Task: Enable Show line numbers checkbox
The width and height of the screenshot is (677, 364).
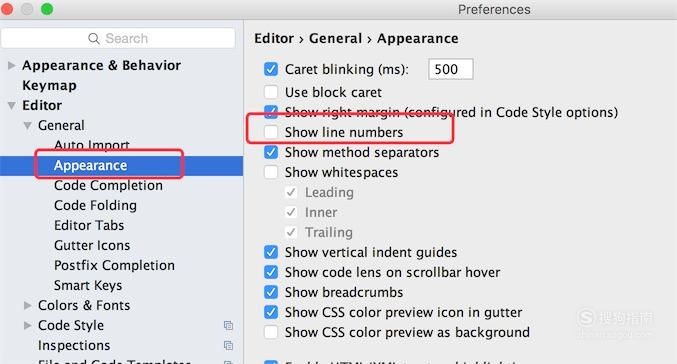Action: tap(271, 132)
